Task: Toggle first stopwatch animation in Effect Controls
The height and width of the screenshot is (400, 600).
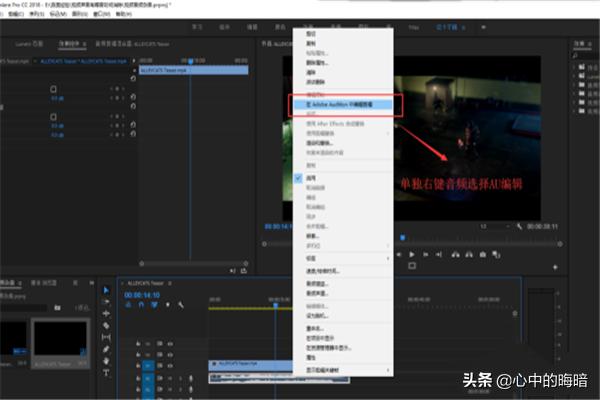Action: (x=53, y=89)
